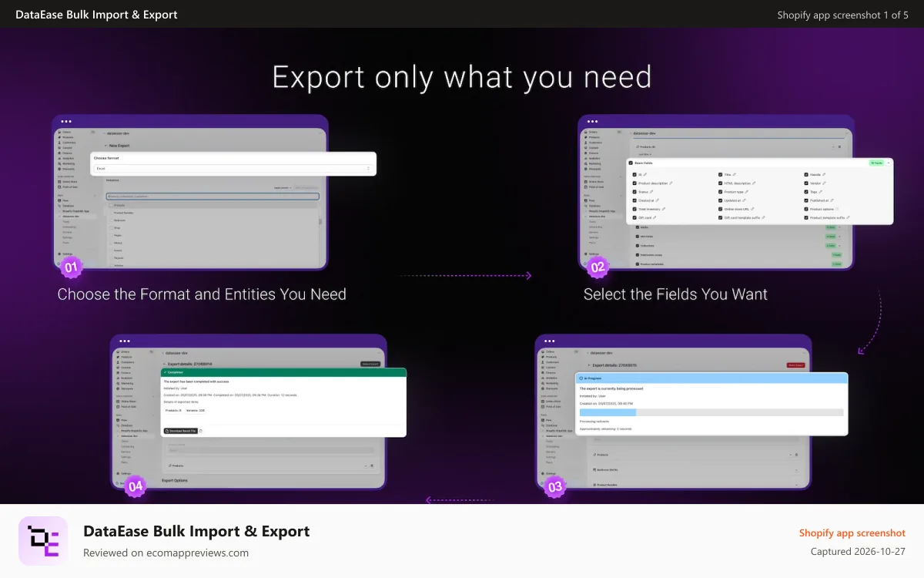
Task: Click the pencil icon beside Product type
Action: [747, 192]
